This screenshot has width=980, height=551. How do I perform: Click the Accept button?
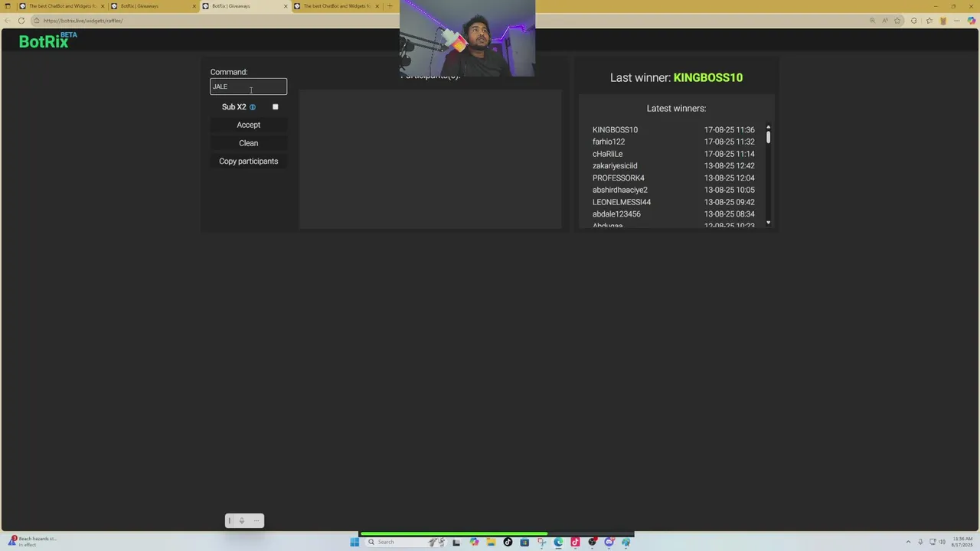click(x=248, y=125)
